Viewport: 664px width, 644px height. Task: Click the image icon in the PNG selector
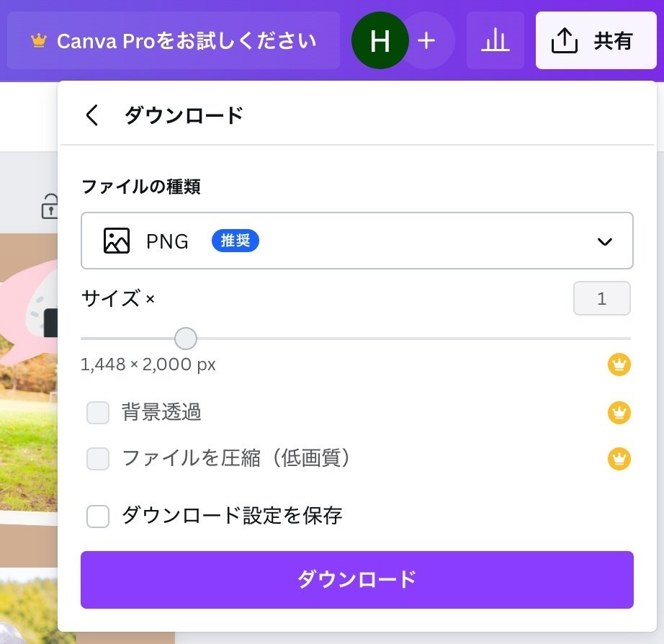[x=117, y=241]
